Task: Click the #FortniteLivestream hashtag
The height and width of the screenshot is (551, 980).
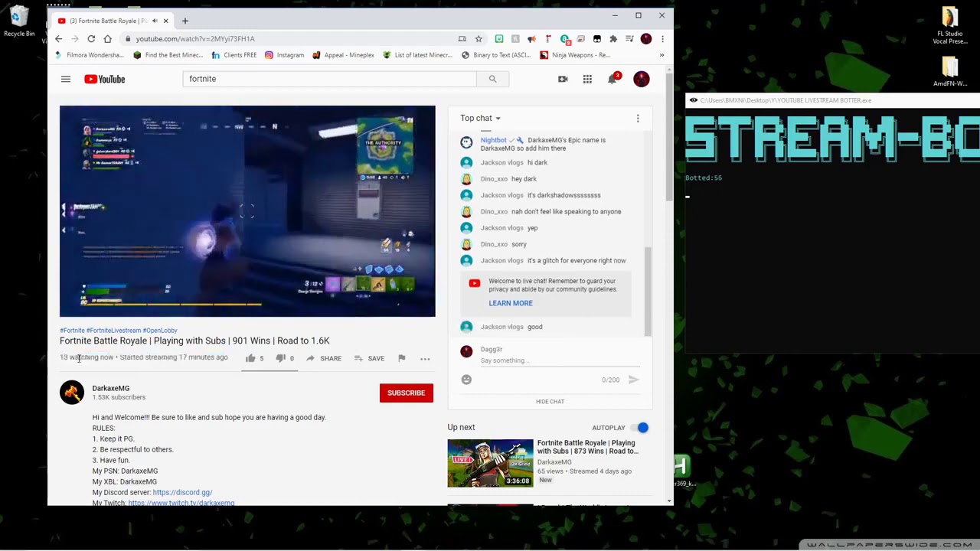Action: tap(113, 331)
